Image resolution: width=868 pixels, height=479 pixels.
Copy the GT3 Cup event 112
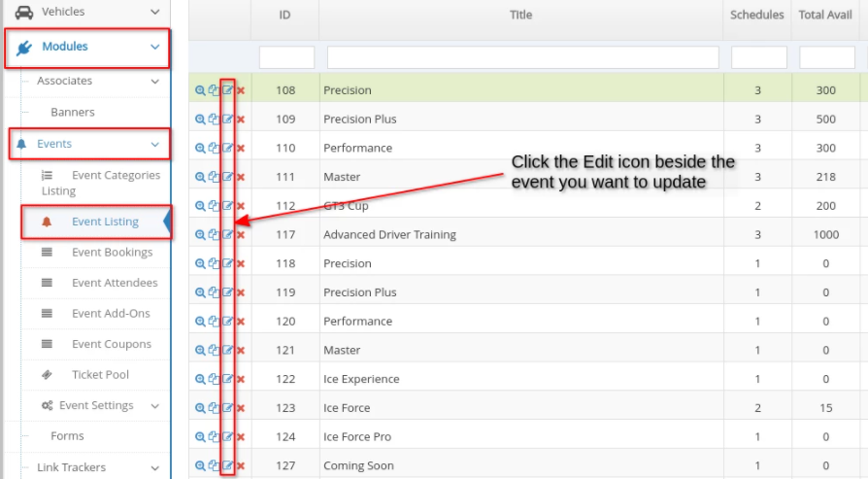point(214,205)
